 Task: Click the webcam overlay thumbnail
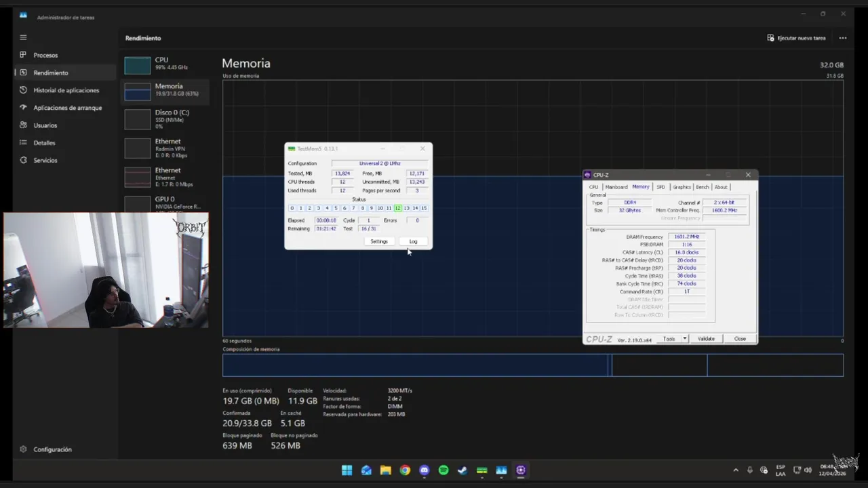click(106, 270)
